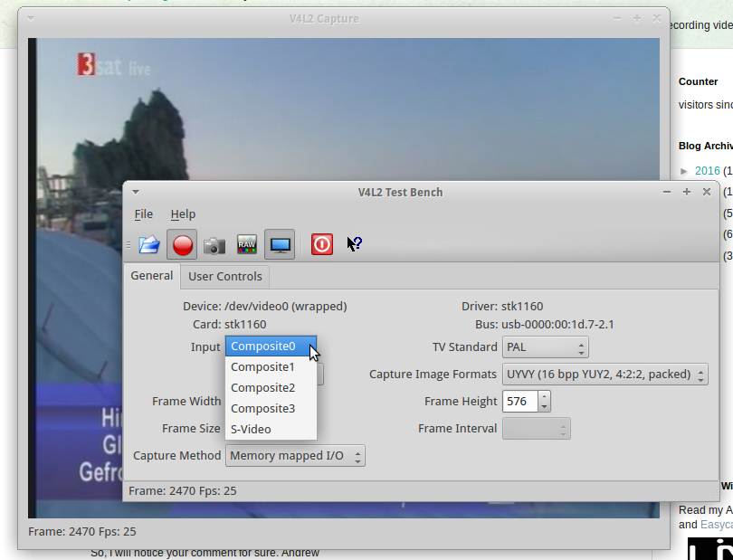The height and width of the screenshot is (560, 733).
Task: Toggle the red capture record button
Action: pos(182,244)
